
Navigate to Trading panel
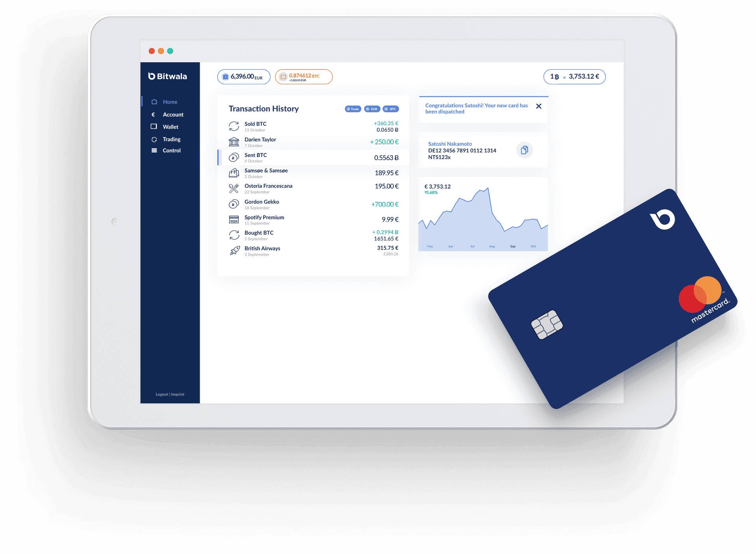[x=170, y=138]
